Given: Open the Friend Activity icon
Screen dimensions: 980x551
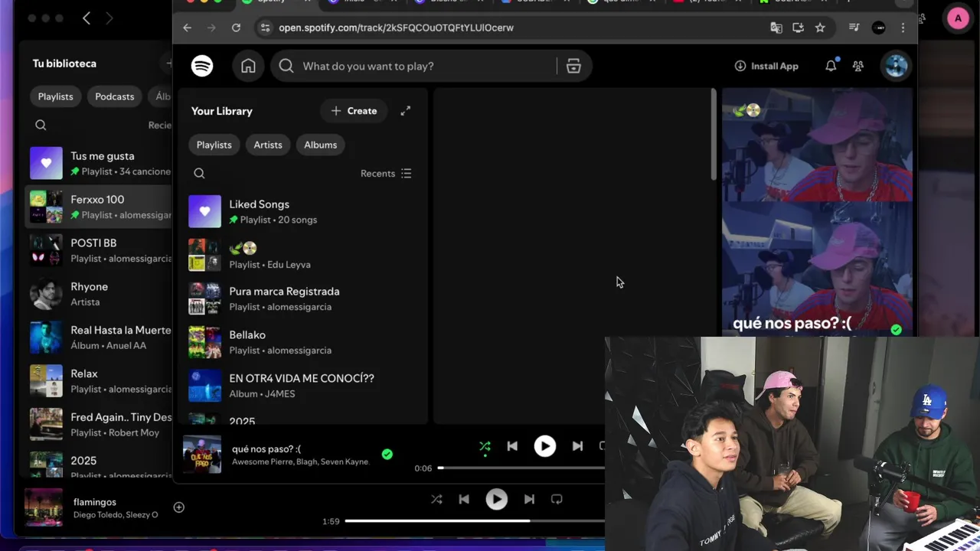Looking at the screenshot, I should (x=858, y=66).
